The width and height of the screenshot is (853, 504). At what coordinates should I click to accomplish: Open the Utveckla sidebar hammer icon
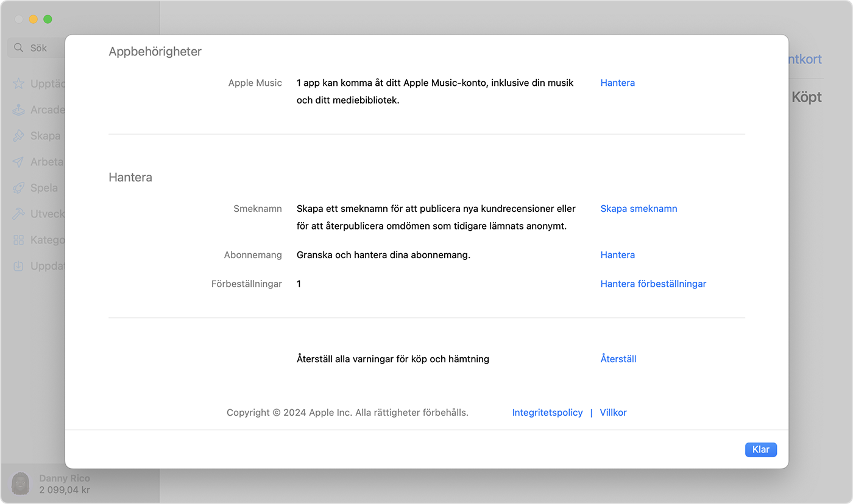pyautogui.click(x=19, y=214)
